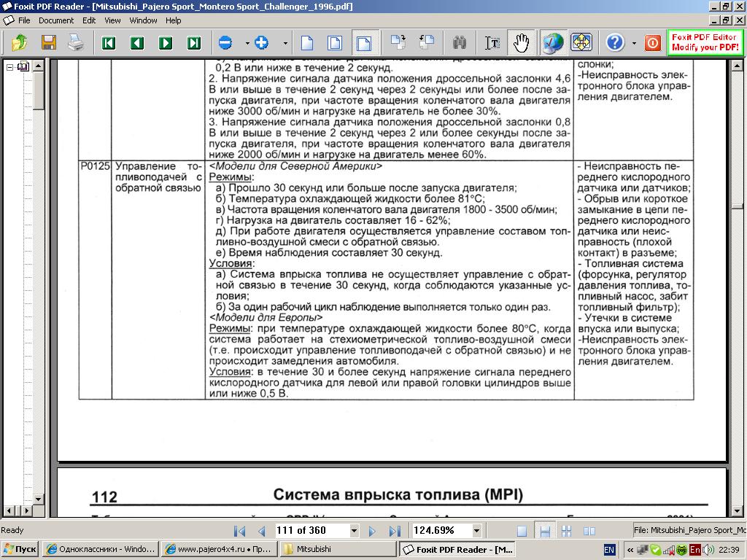Open the View menu

(x=112, y=20)
